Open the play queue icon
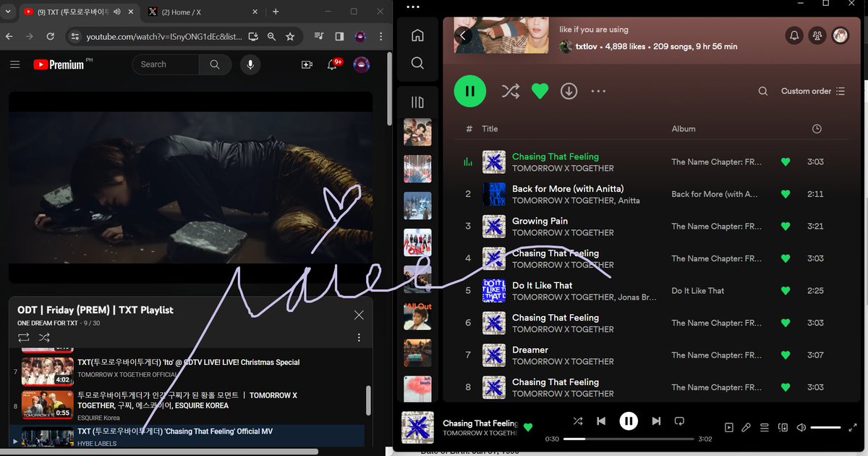 pos(765,428)
